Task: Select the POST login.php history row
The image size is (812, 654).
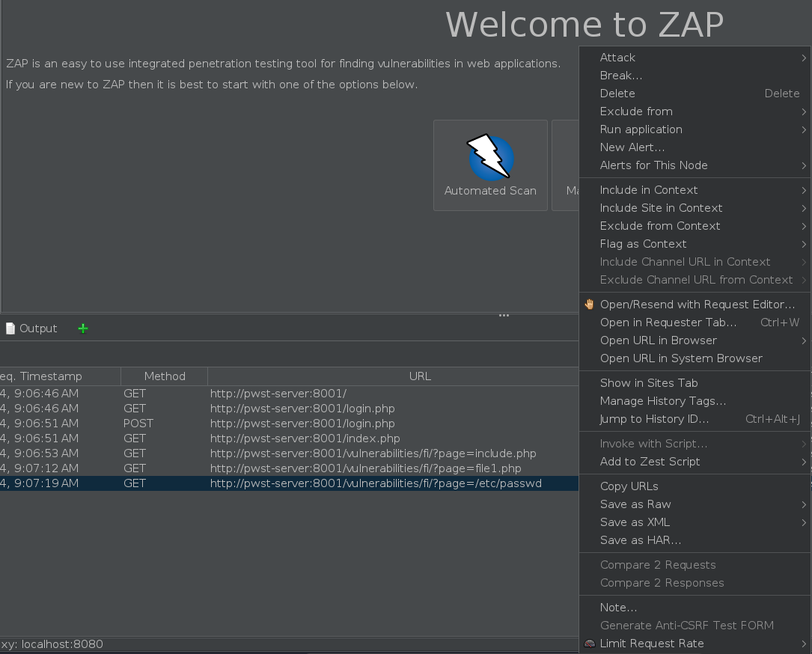Action: [302, 424]
